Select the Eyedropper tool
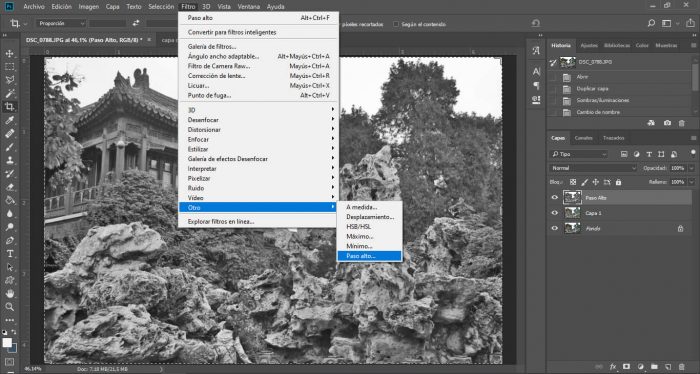700x374 pixels. coord(9,120)
